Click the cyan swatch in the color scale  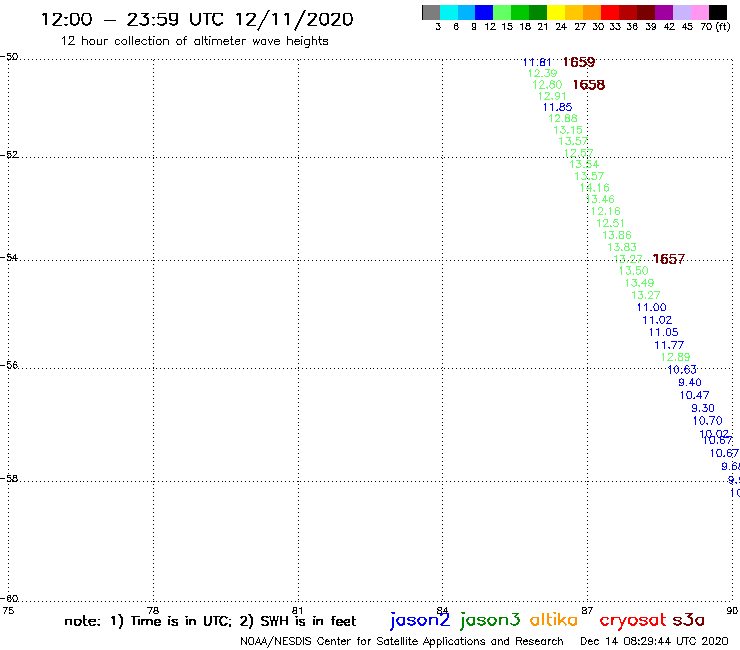pyautogui.click(x=449, y=12)
